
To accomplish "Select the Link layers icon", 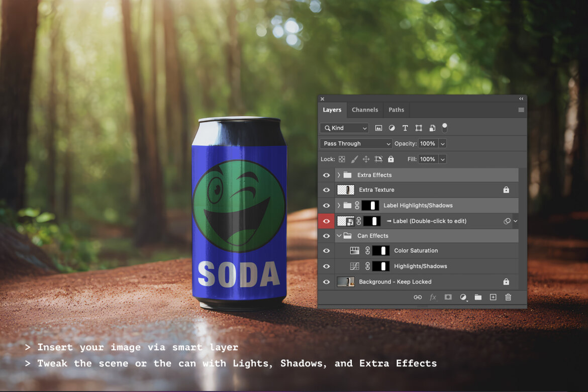I will (x=418, y=297).
